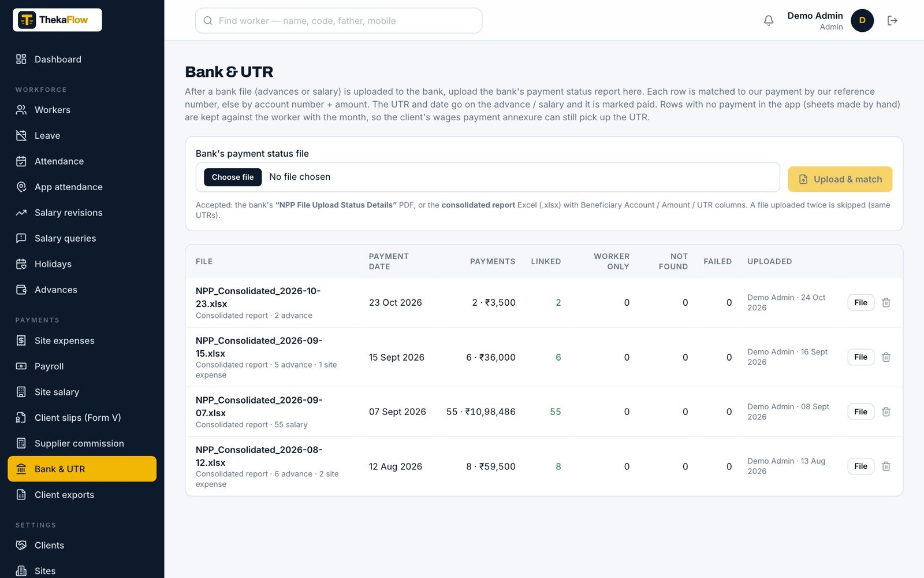Open the Leave section
Screen dimensions: 924x578
tap(82, 136)
